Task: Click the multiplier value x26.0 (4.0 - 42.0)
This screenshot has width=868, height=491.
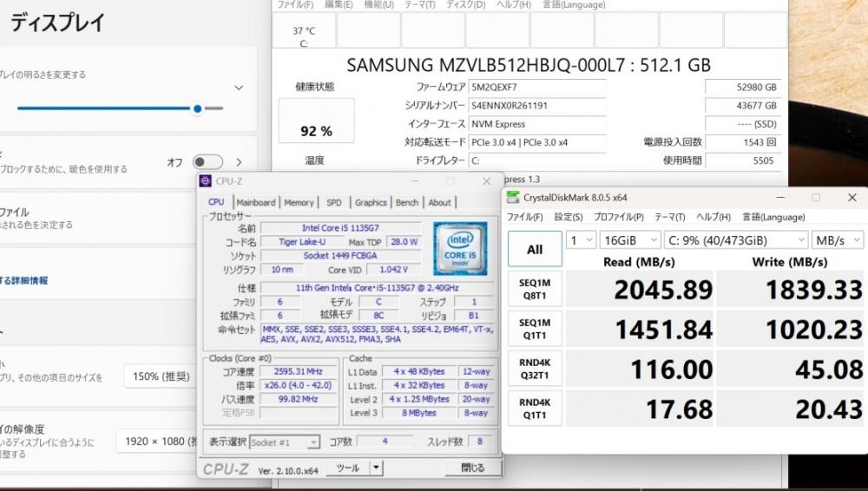Action: 299,385
